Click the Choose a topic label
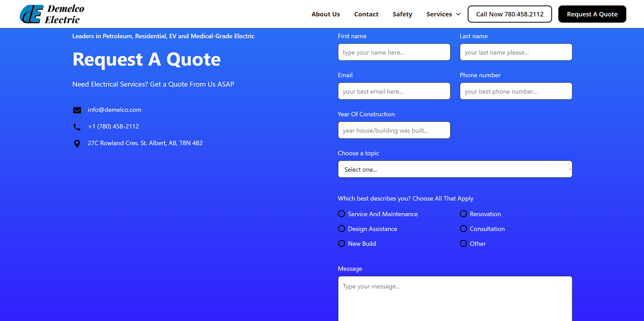This screenshot has width=644, height=321. pyautogui.click(x=358, y=153)
